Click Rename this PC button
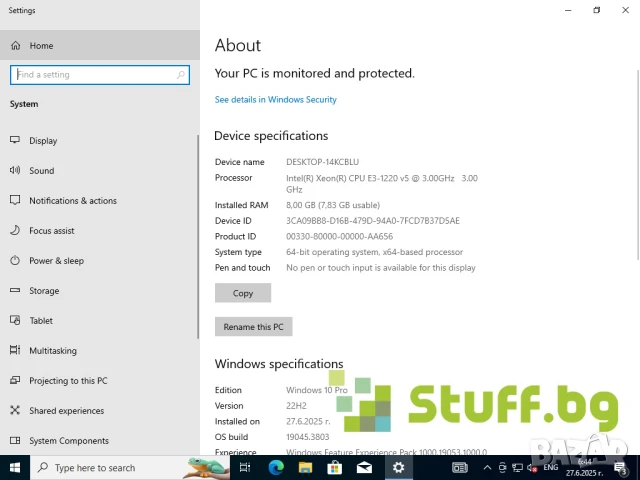Screen dimensions: 640x480 pos(253,327)
